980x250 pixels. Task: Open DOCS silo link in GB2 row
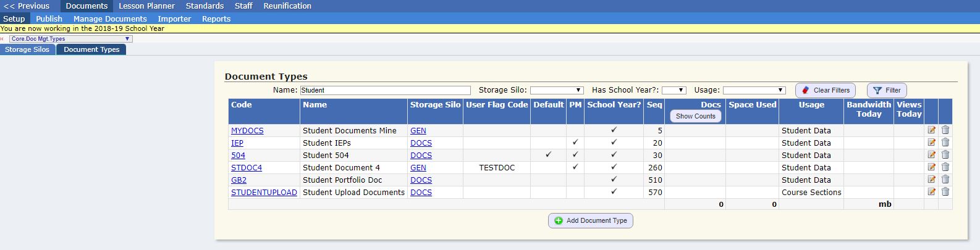421,180
